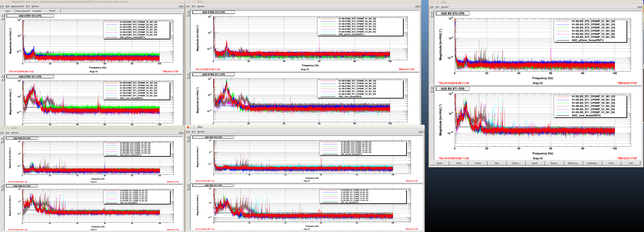Click right-arrow button beside ASD BS ST2 CPS
Image resolution: width=644 pixels, height=232 pixels.
tap(432, 12)
